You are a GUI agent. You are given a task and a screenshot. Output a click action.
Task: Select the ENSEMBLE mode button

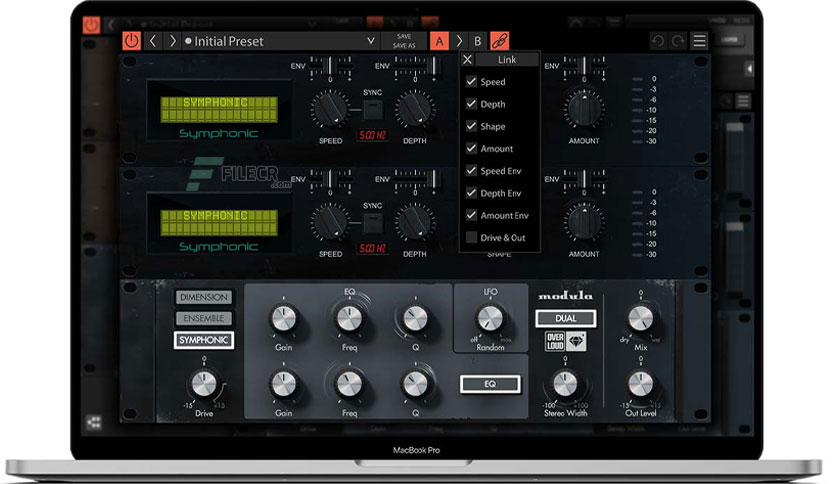click(204, 318)
